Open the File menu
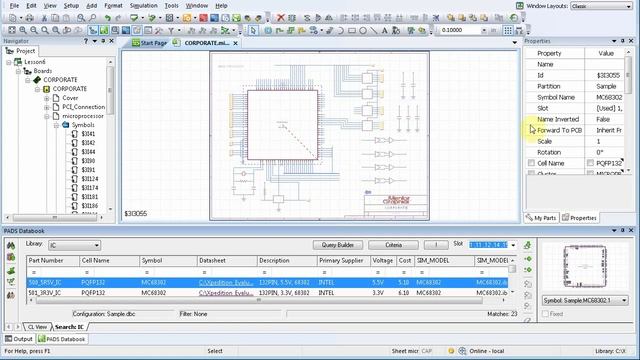Viewport: 640px width, 360px height. (x=14, y=6)
